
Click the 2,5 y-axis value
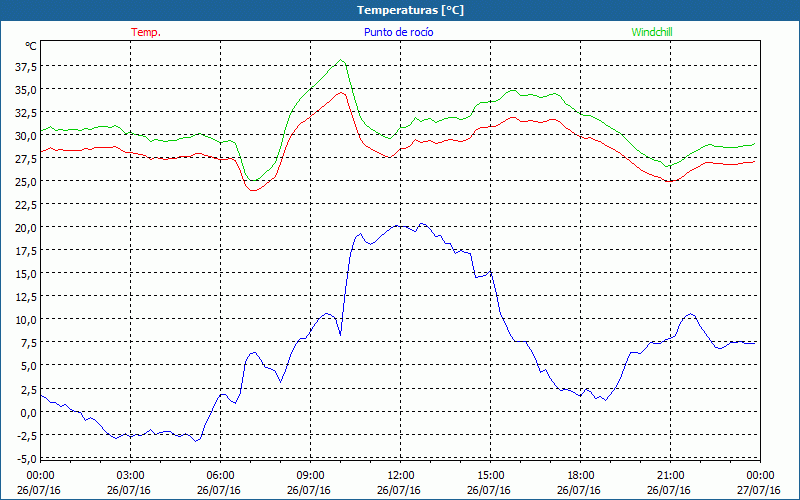tap(29, 389)
